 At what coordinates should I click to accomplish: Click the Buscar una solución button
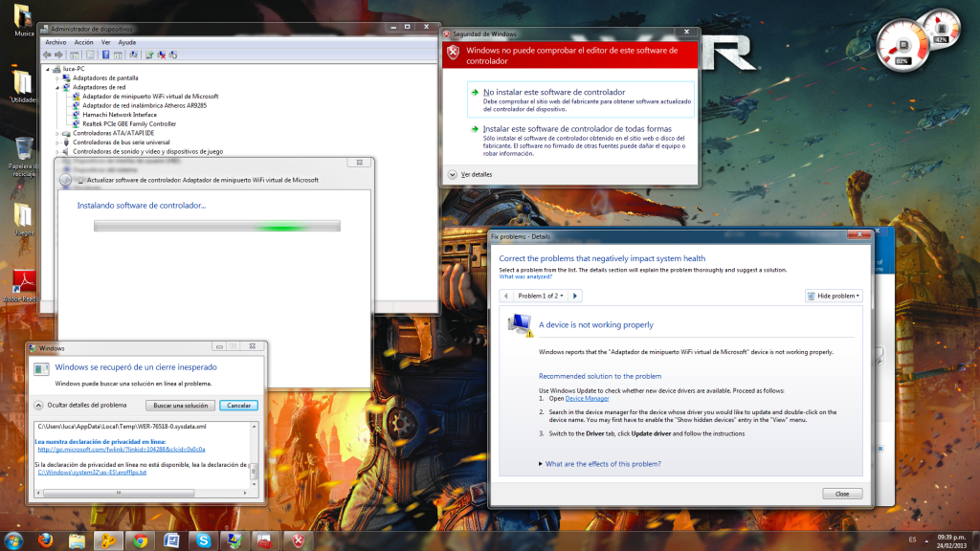(181, 406)
